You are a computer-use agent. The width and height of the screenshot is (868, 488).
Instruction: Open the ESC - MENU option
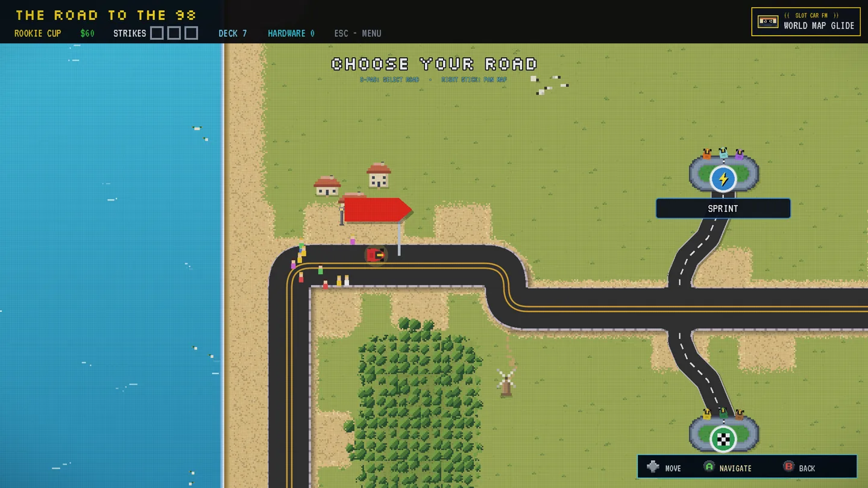tap(357, 33)
